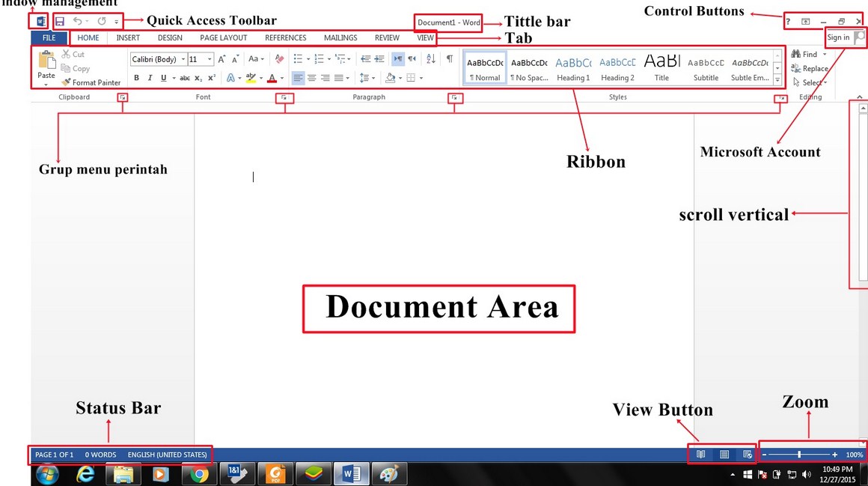The image size is (868, 486).
Task: Click the Redo icon in Quick Access Toolbar
Action: click(x=102, y=21)
